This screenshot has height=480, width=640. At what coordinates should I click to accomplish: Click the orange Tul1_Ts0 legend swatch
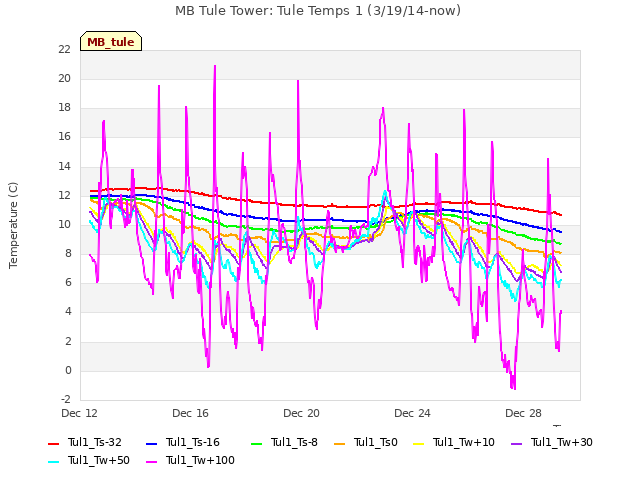click(339, 444)
